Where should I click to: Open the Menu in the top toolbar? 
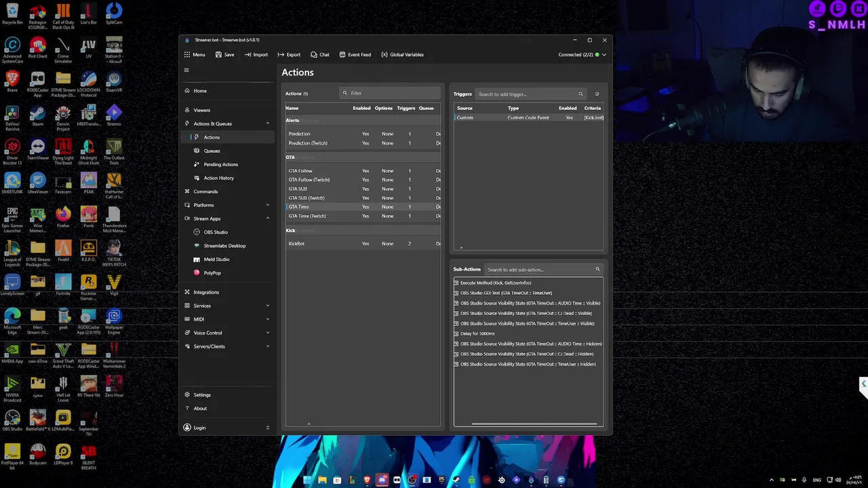pos(195,55)
